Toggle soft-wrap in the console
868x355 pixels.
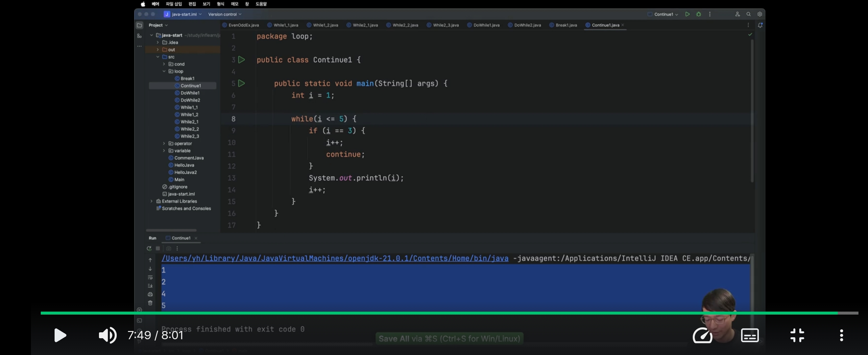tap(150, 277)
